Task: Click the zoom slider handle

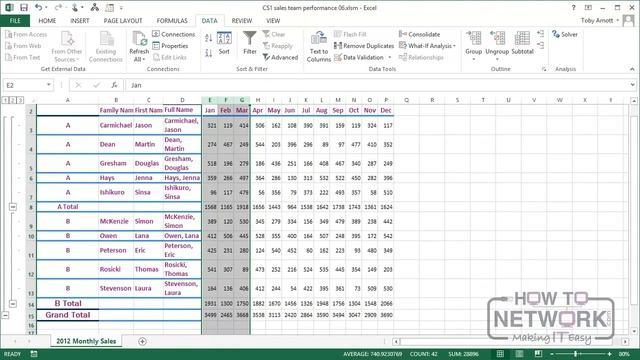Action: [576, 354]
